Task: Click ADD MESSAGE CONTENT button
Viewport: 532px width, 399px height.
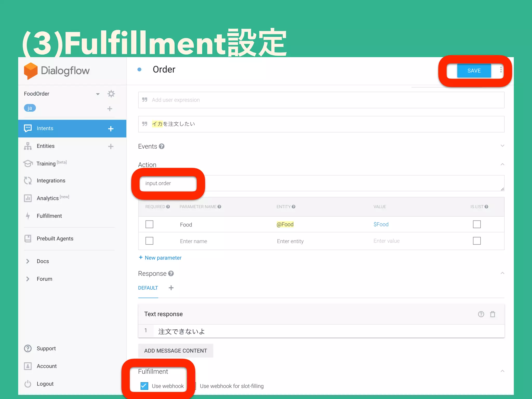Action: pos(176,351)
